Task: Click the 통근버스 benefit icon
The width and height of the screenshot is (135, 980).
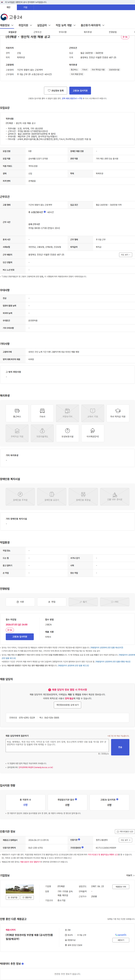Action: [17, 413]
